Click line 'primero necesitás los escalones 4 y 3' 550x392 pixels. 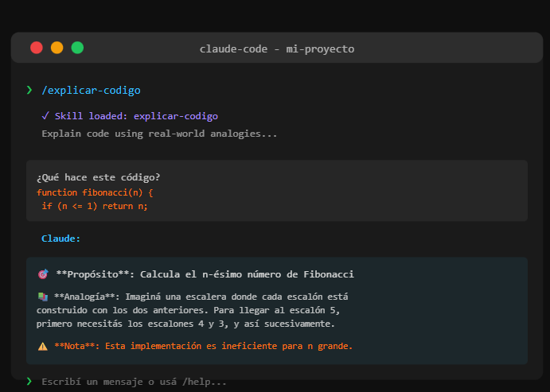[x=185, y=324]
